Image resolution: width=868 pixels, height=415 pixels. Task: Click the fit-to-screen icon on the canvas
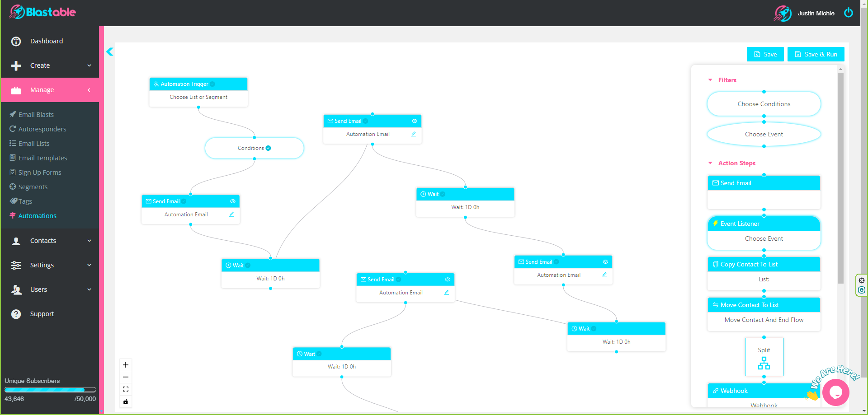coord(125,389)
